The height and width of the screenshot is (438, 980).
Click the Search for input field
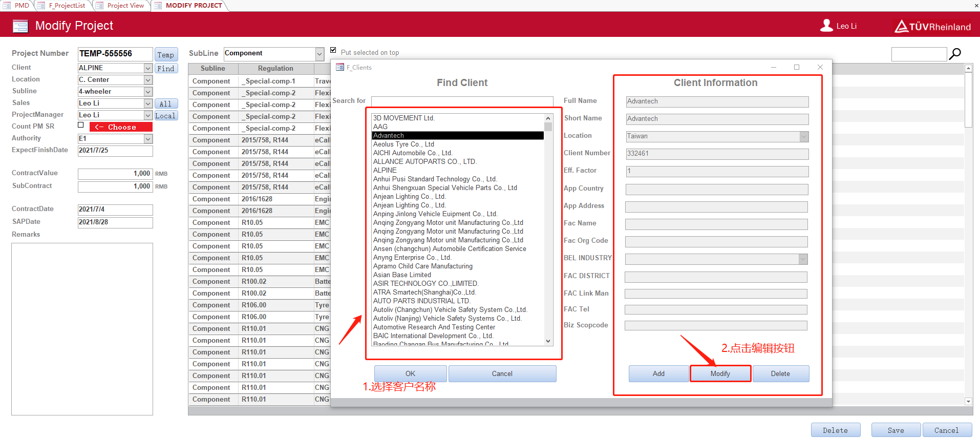462,101
